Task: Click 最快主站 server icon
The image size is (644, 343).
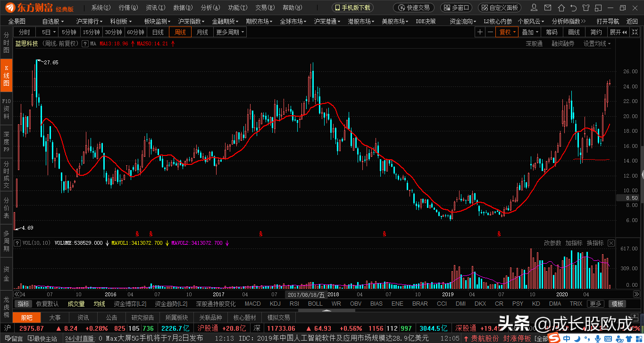Action: [x=42, y=338]
